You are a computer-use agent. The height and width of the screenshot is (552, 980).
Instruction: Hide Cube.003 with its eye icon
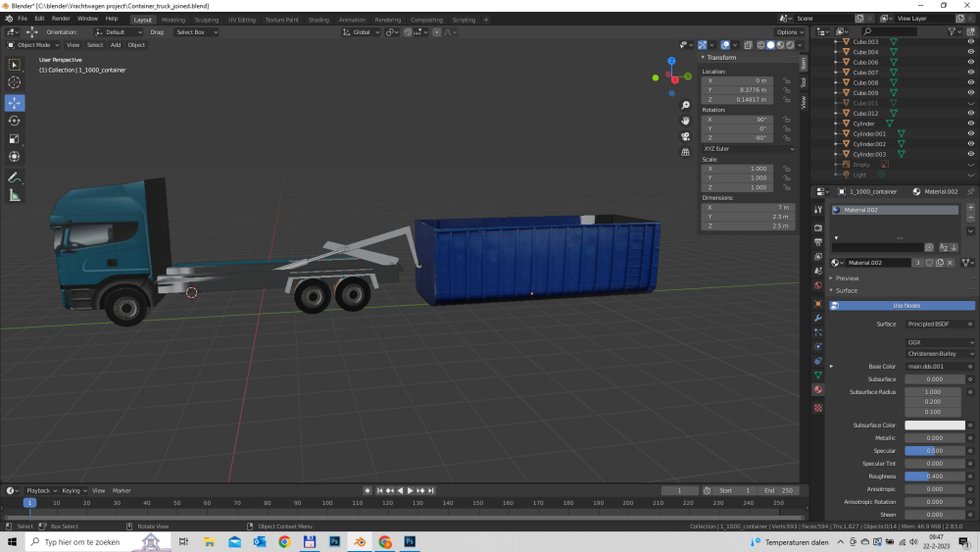(969, 42)
